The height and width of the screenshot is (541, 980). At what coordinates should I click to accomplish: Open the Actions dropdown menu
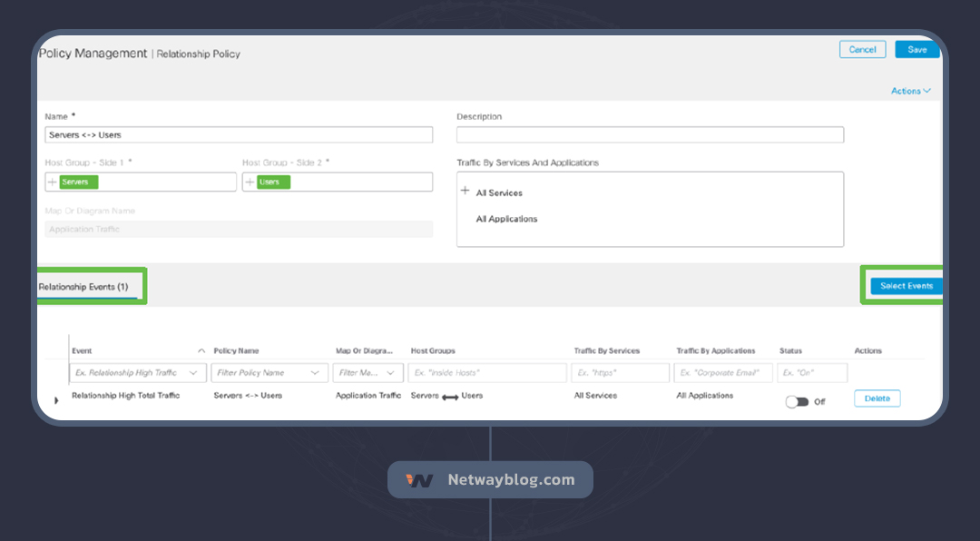(910, 91)
